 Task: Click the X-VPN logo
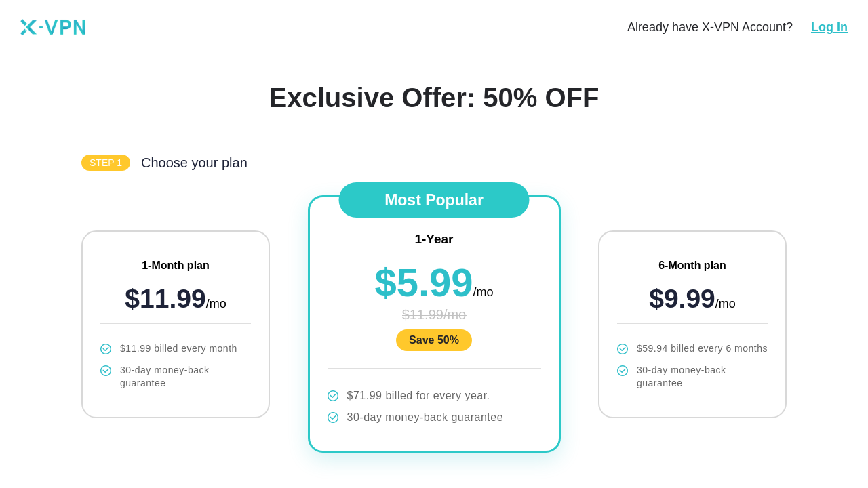(53, 27)
